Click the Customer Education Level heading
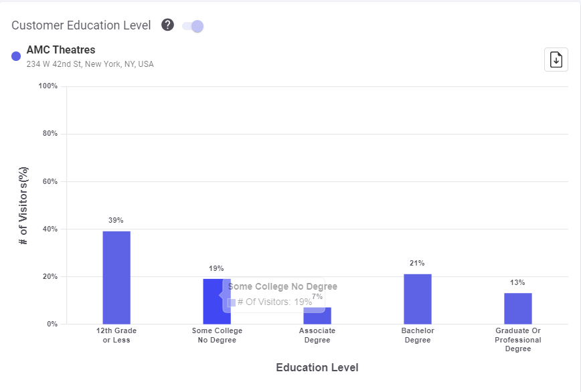581x392 pixels. [81, 25]
